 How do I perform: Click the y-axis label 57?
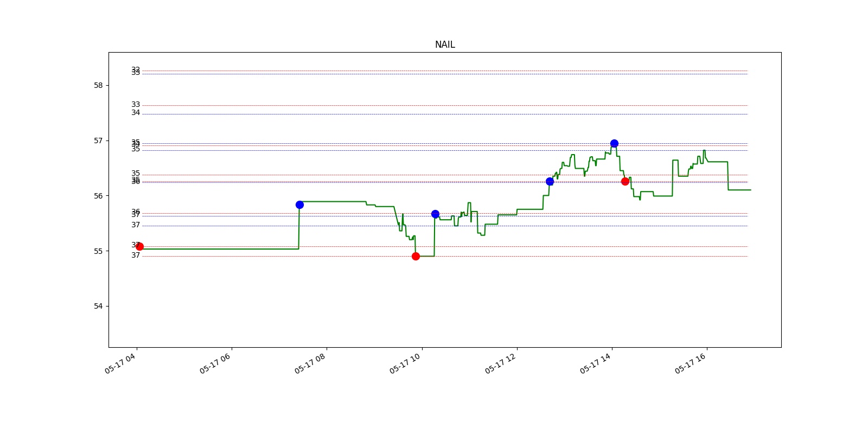click(x=98, y=141)
